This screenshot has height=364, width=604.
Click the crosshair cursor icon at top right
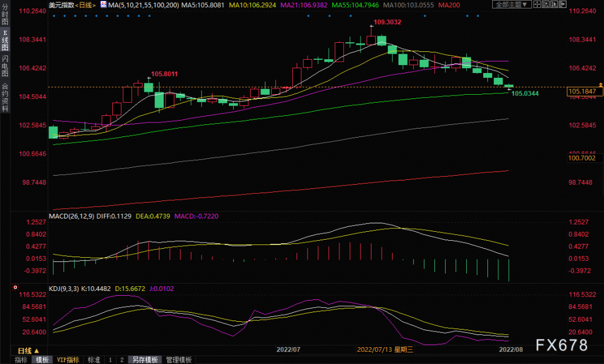pyautogui.click(x=537, y=4)
